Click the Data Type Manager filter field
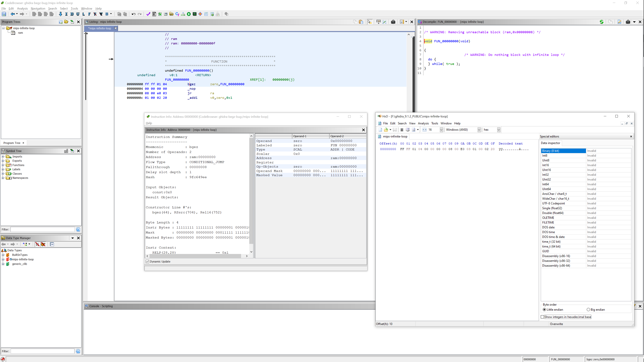 (x=43, y=351)
